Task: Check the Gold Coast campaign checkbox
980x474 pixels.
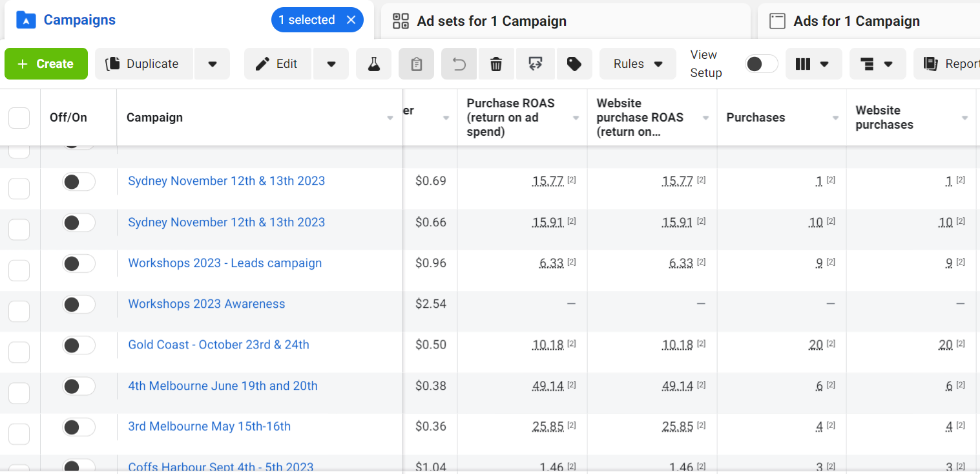Action: (x=19, y=352)
